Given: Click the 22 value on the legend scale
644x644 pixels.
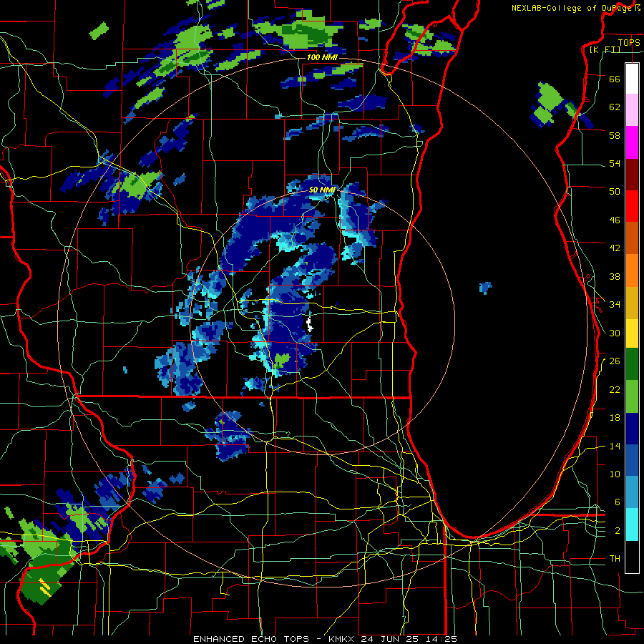Looking at the screenshot, I should (615, 389).
